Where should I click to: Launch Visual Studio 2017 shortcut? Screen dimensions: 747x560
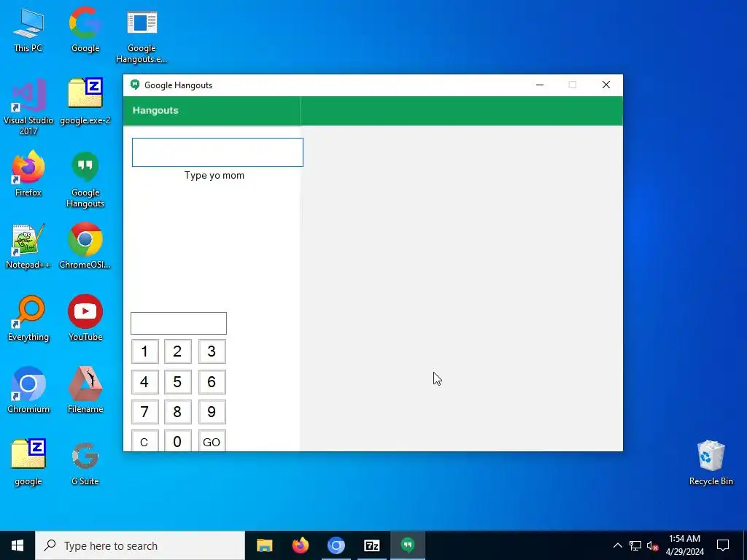[28, 106]
